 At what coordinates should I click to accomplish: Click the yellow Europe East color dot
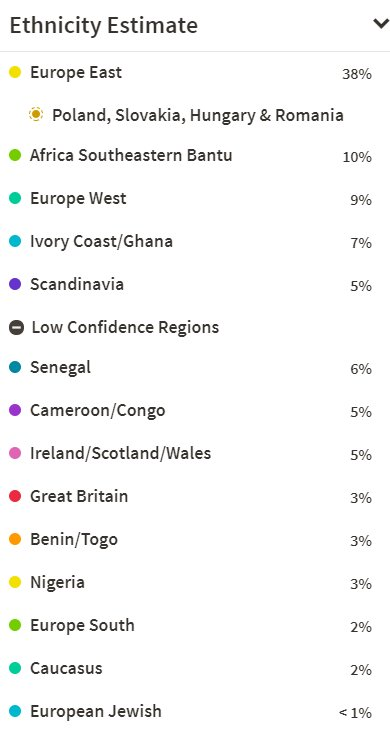15,72
